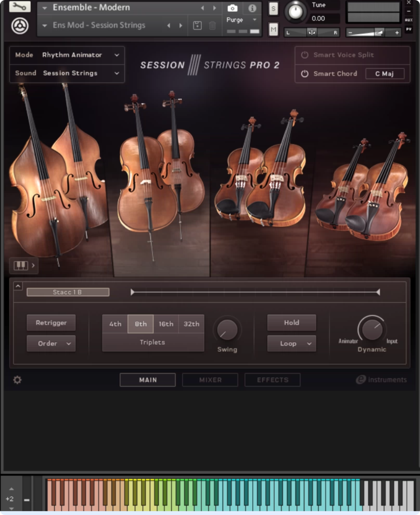Image resolution: width=420 pixels, height=515 pixels.
Task: Solo the instrument with S button
Action: (273, 8)
